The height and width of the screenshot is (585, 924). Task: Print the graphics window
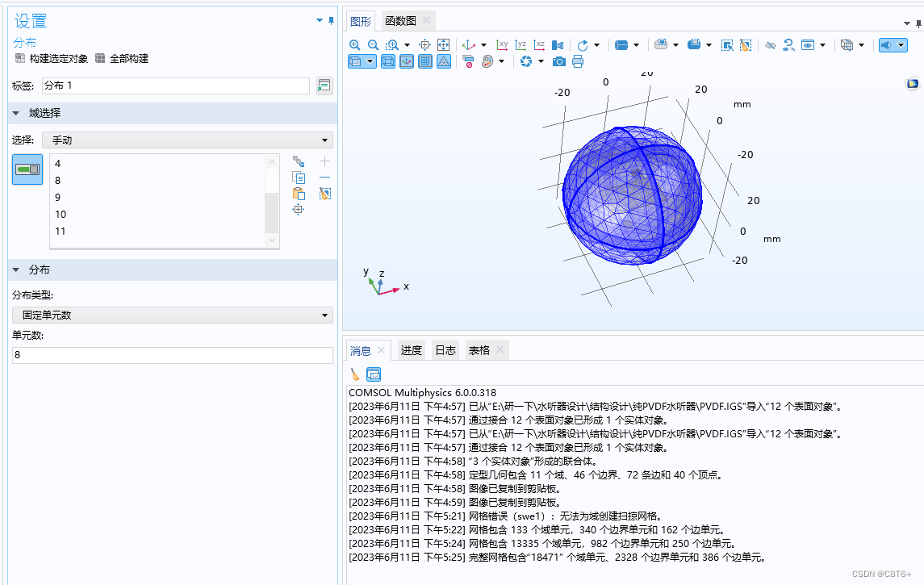pos(578,61)
